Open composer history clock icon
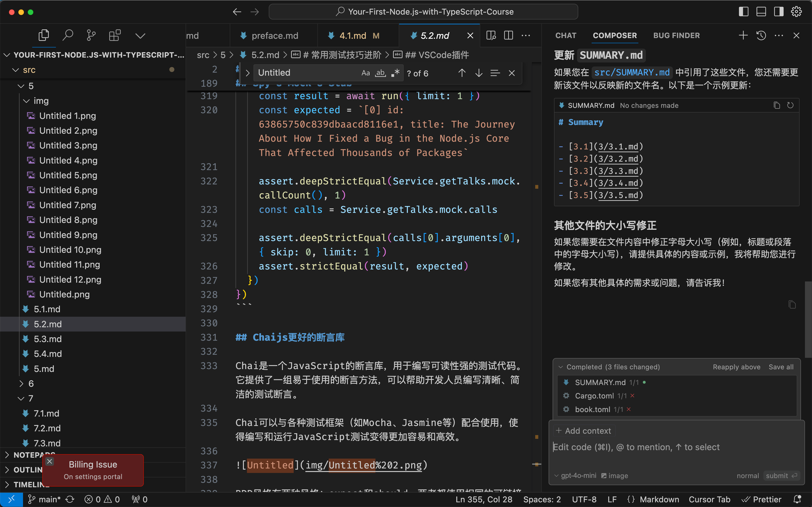The image size is (812, 507). coord(761,35)
